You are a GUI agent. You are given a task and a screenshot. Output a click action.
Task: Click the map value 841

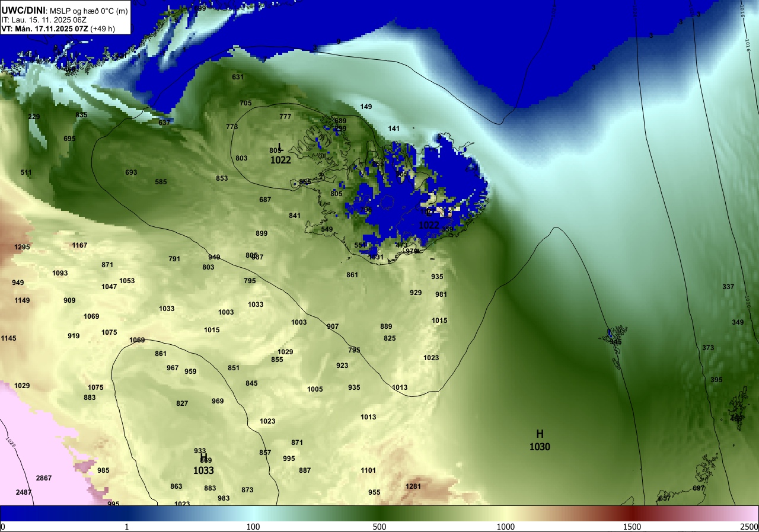tap(295, 216)
